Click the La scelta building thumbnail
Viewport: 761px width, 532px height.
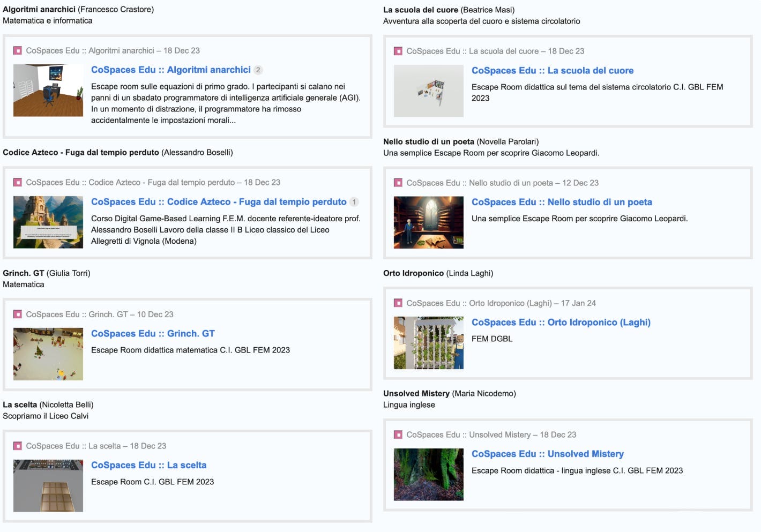(x=48, y=486)
